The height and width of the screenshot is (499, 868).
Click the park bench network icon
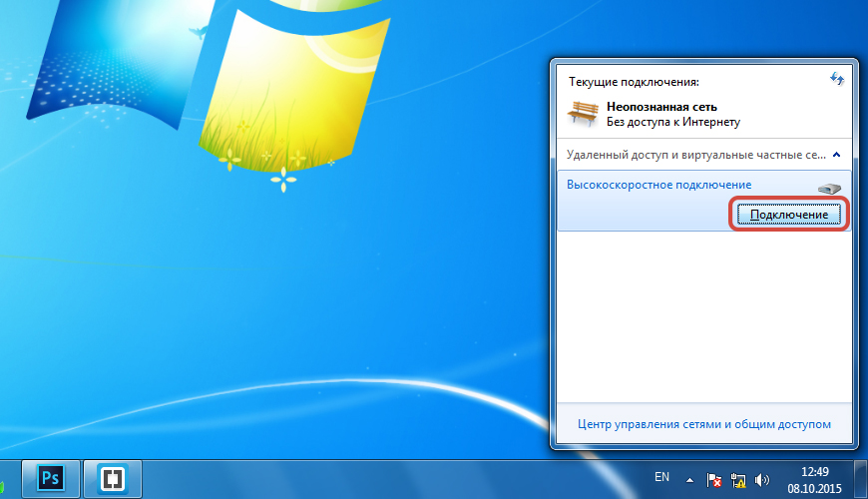[x=583, y=114]
